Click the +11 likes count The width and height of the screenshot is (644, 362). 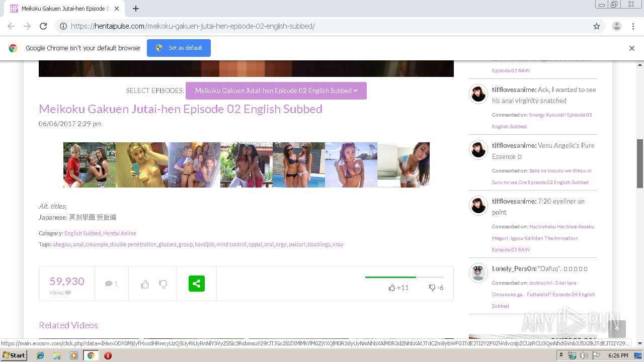[x=398, y=288]
